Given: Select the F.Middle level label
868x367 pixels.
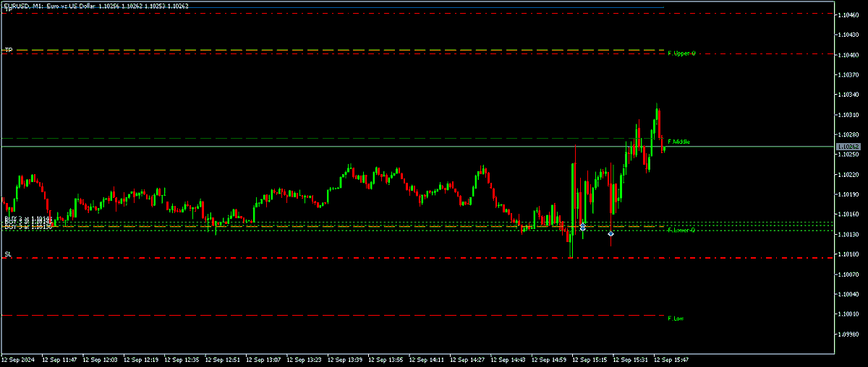Looking at the screenshot, I should point(678,142).
